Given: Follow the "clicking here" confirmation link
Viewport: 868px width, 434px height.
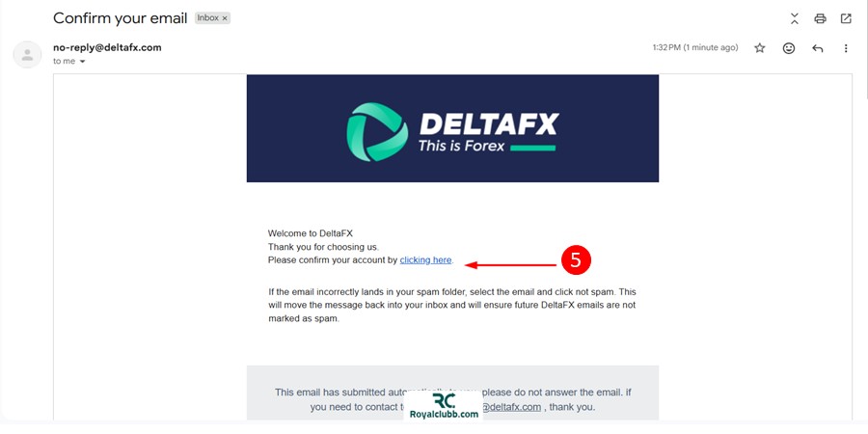Looking at the screenshot, I should point(425,259).
